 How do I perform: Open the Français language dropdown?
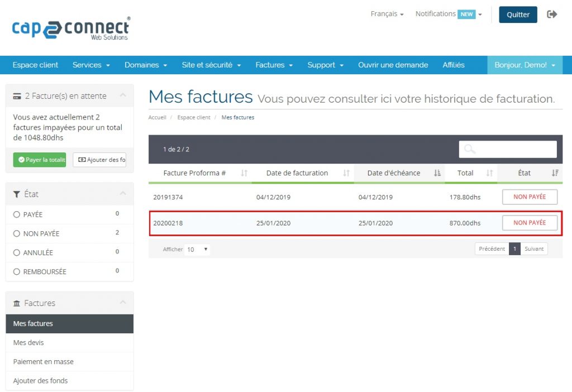[387, 14]
